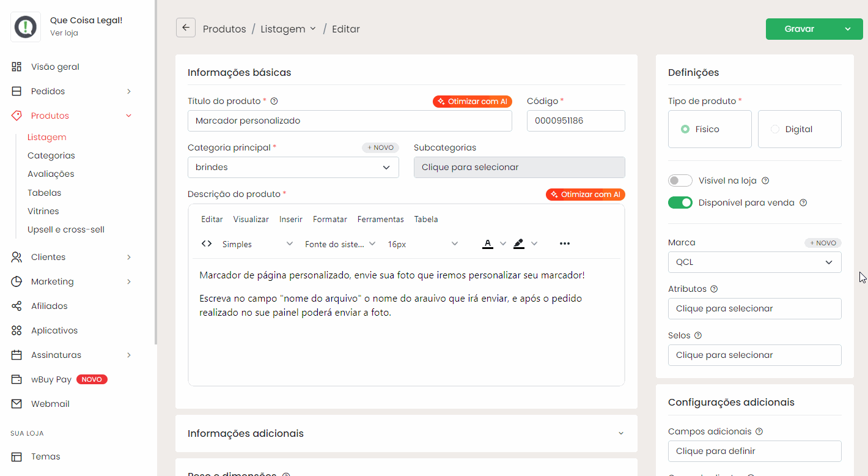This screenshot has width=868, height=476.
Task: Click the text color button
Action: 487,244
